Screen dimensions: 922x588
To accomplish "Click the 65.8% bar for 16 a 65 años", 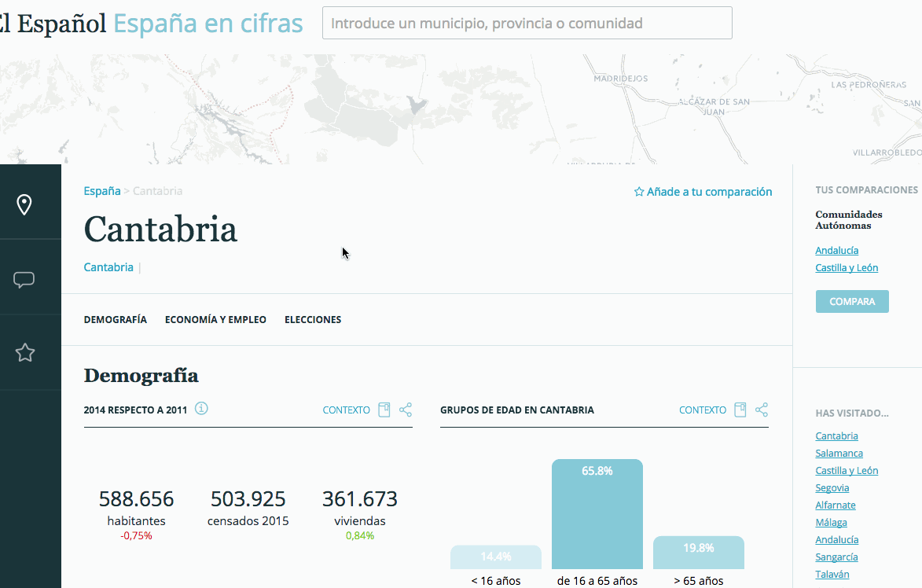I will 597,514.
